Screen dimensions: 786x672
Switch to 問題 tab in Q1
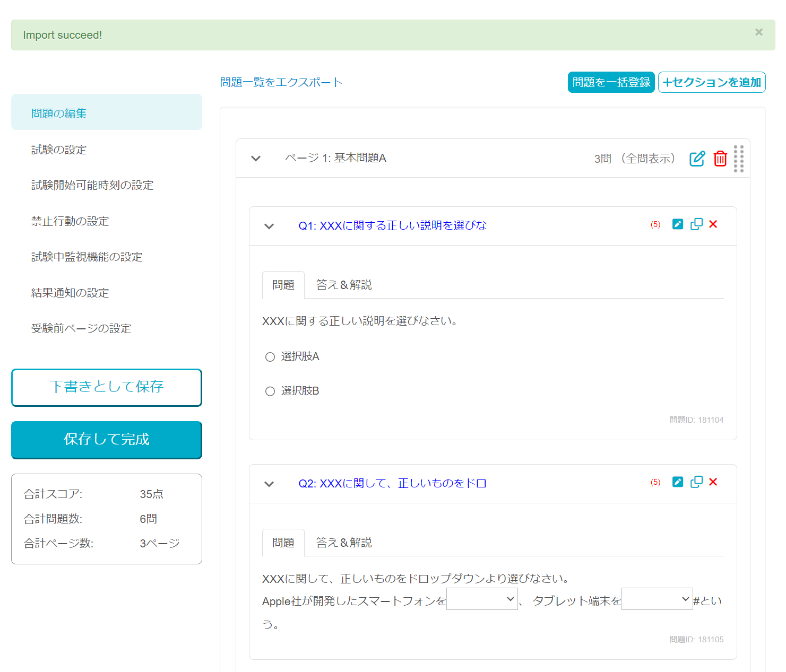[x=283, y=285]
